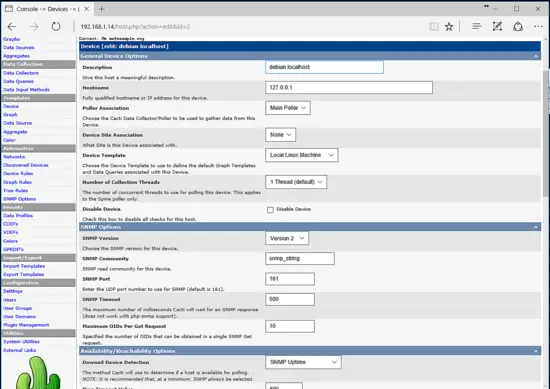Open the Hub lines icon
The height and width of the screenshot is (389, 550).
coord(477,26)
